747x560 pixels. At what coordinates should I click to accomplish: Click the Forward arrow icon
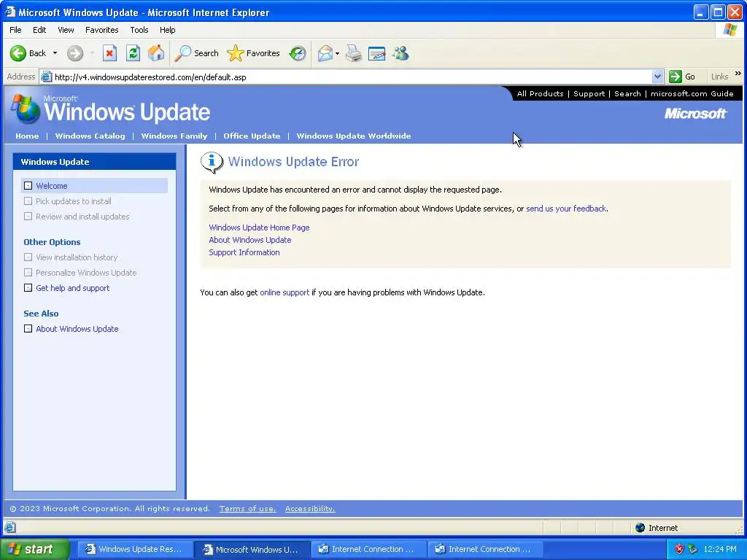(x=75, y=53)
